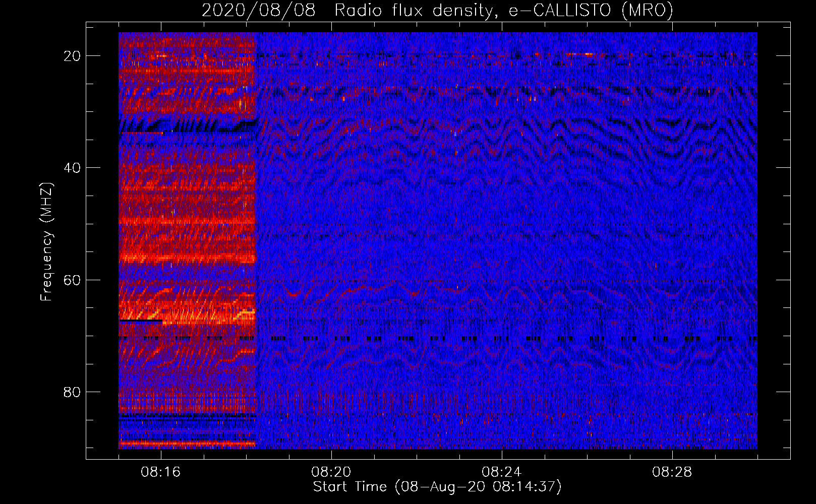This screenshot has height=504, width=816.
Task: Click the 08:20 time tick label
Action: pyautogui.click(x=331, y=472)
